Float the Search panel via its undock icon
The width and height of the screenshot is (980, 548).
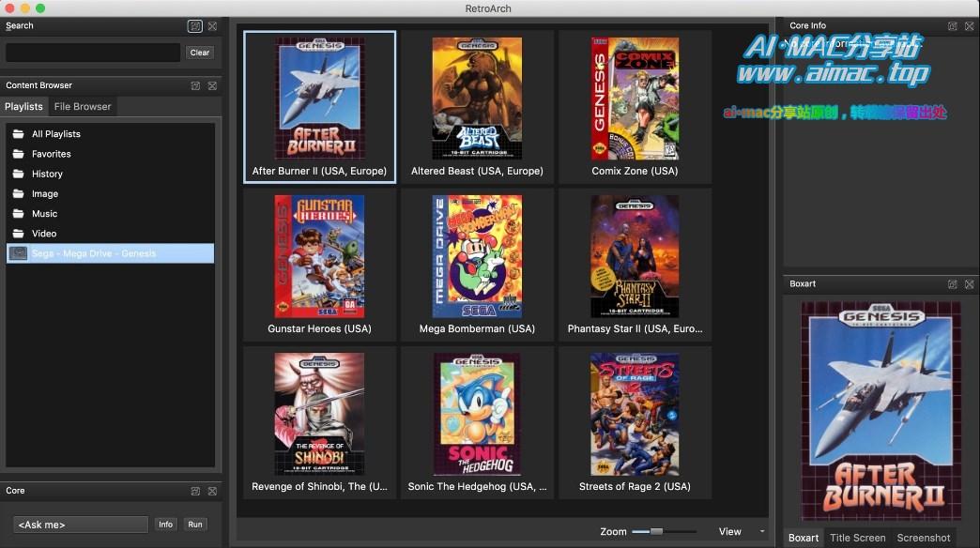pos(195,26)
